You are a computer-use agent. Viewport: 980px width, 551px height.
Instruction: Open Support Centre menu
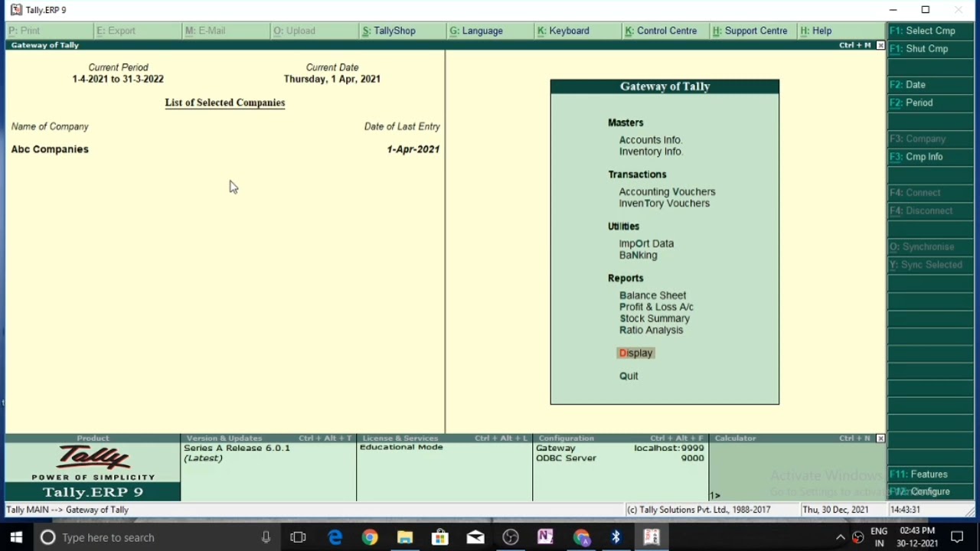pos(750,31)
